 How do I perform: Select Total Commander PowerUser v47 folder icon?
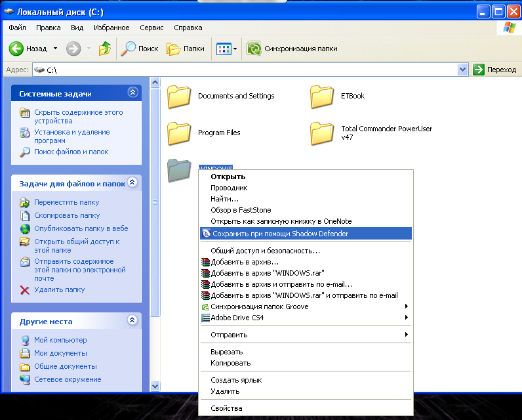click(x=321, y=133)
